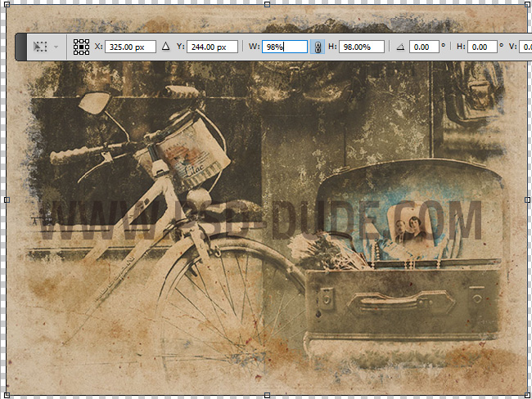Image resolution: width=532 pixels, height=399 pixels.
Task: Click the W width label
Action: (x=254, y=47)
